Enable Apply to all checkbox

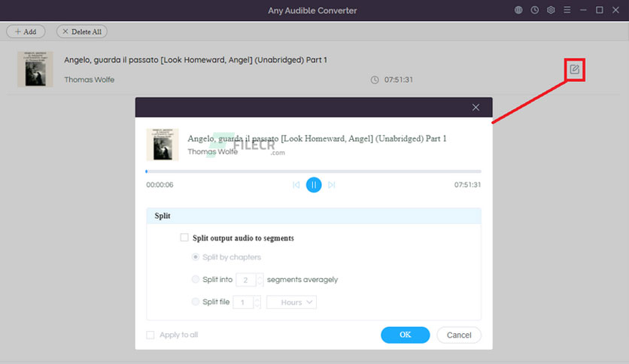150,335
